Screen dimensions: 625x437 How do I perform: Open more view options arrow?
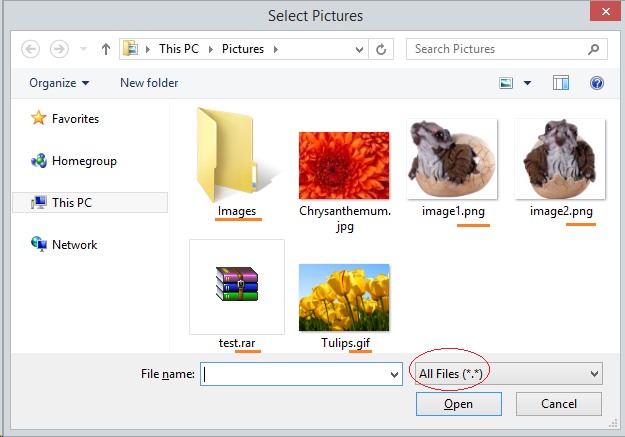point(527,83)
